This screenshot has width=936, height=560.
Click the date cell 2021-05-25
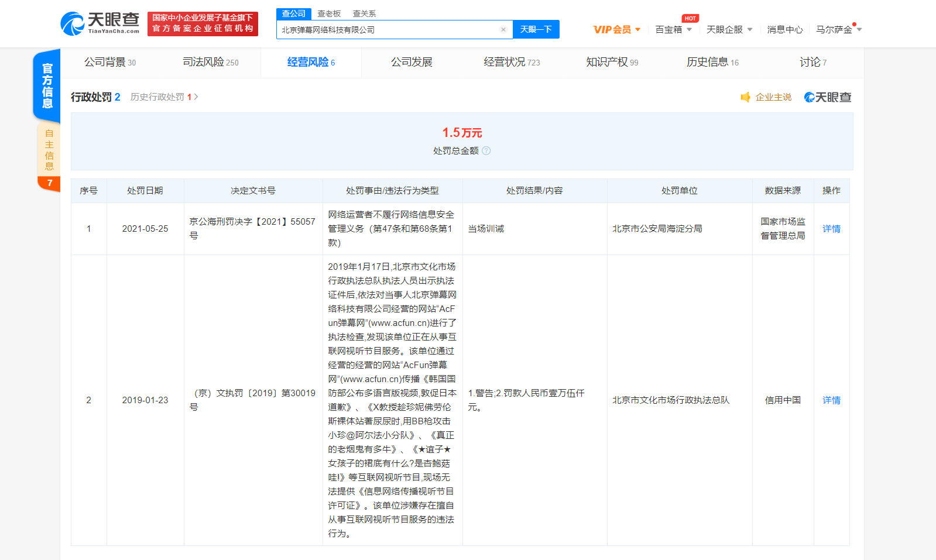[x=145, y=229]
